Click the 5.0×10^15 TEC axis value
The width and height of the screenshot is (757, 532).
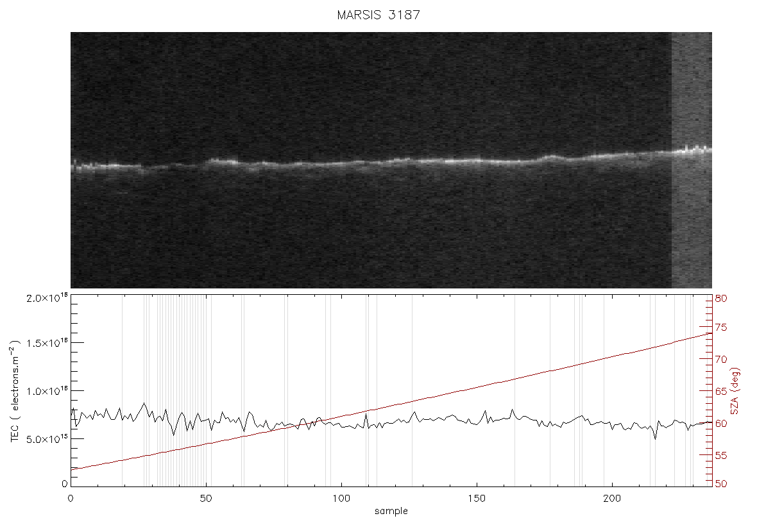(x=47, y=439)
